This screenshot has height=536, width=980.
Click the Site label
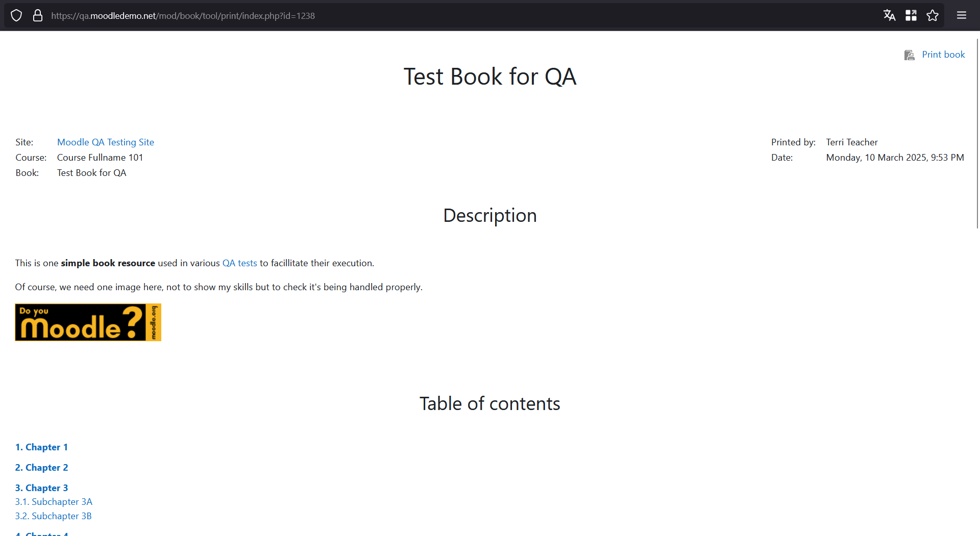click(24, 142)
